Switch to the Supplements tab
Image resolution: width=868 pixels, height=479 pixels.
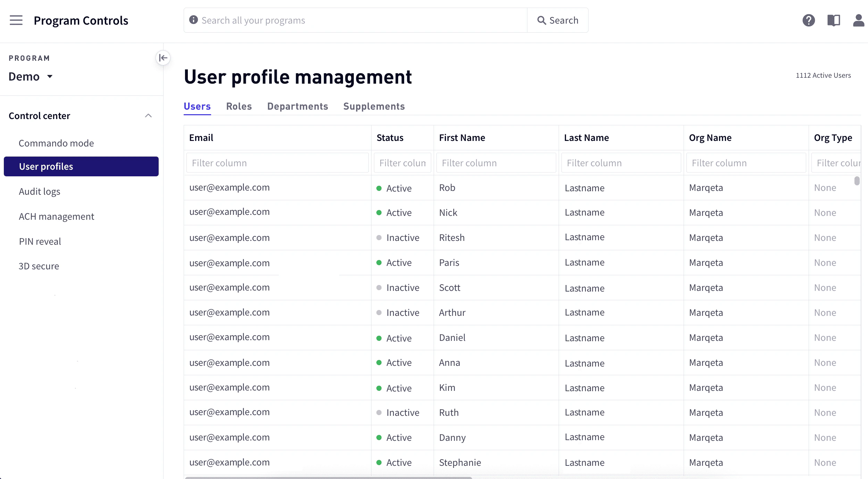(374, 106)
